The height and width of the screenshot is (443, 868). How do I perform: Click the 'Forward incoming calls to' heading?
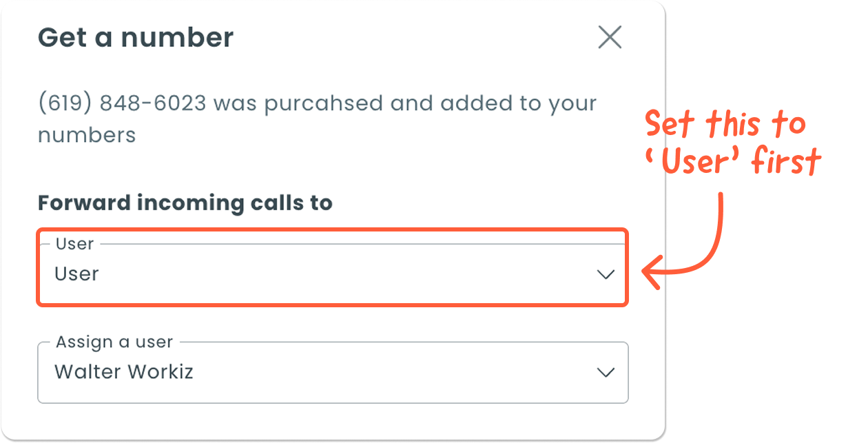(x=185, y=203)
